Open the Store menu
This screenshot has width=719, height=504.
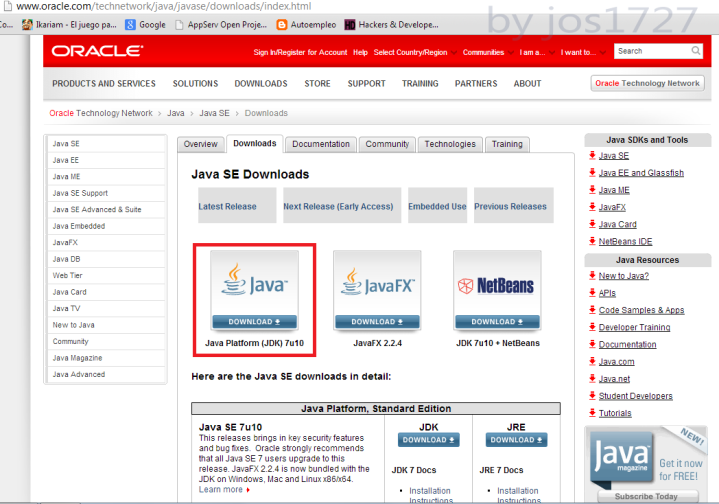tap(317, 83)
